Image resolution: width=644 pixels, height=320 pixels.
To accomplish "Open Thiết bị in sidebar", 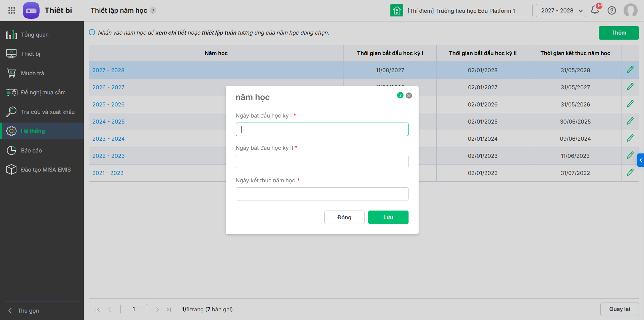I will click(x=42, y=54).
